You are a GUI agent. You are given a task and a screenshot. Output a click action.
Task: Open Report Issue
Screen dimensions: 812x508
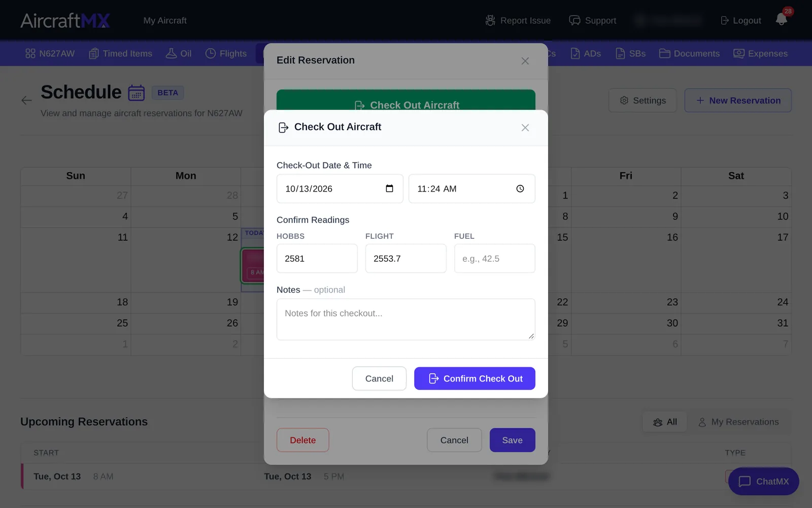518,20
